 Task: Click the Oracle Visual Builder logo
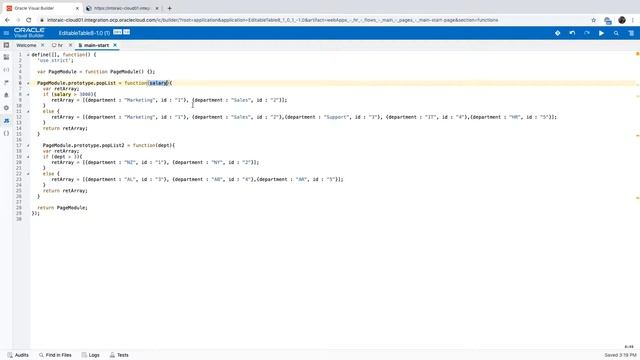tap(29, 33)
